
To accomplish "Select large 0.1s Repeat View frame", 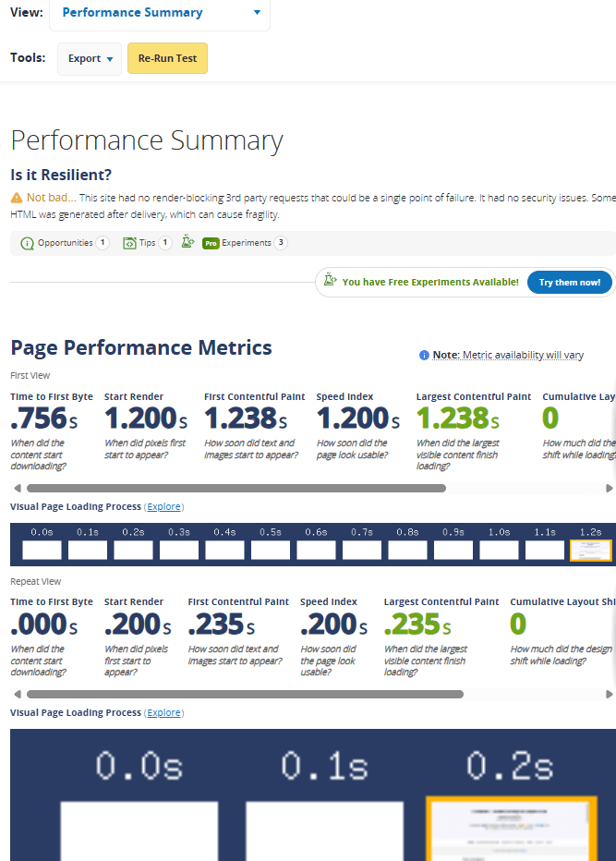I will [324, 831].
